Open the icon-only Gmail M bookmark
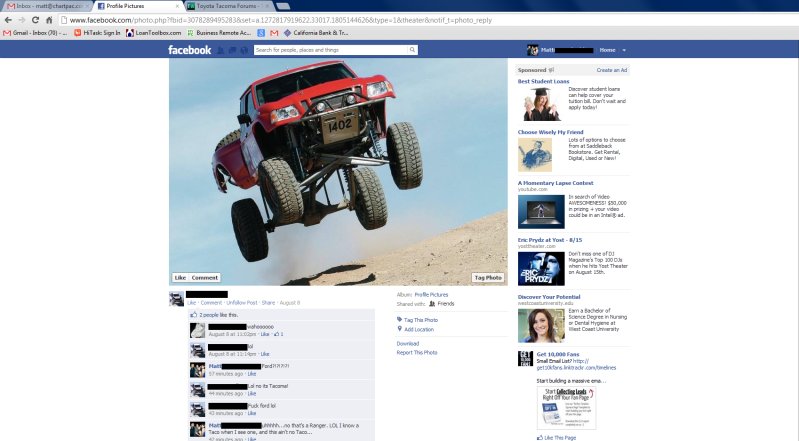 point(274,33)
